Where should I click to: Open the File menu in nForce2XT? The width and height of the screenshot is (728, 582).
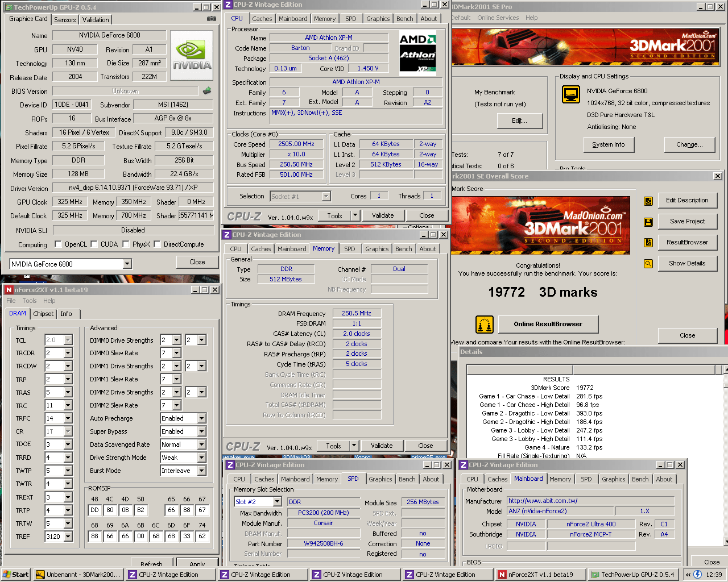(x=11, y=301)
